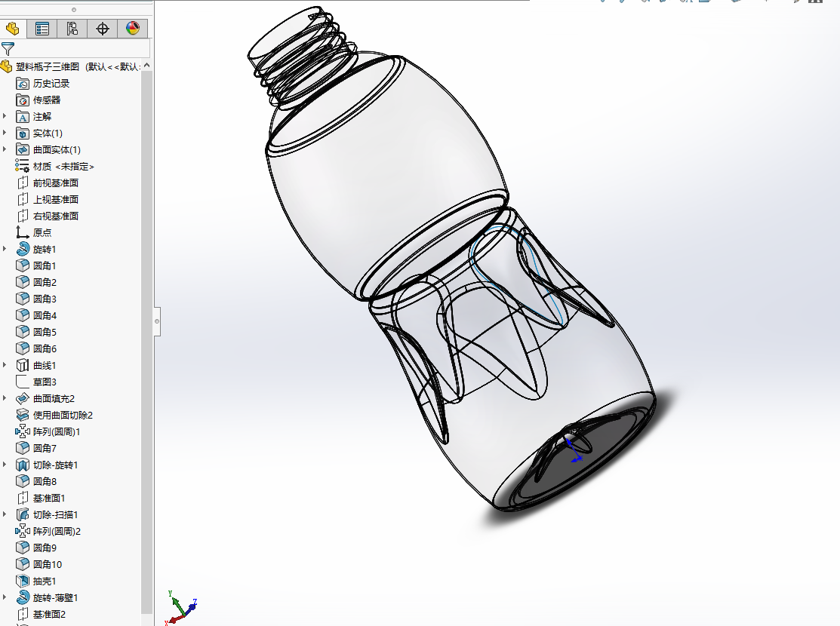Viewport: 840px width, 626px height.
Task: Switch to the ConfigurationManager tab
Action: [72, 29]
